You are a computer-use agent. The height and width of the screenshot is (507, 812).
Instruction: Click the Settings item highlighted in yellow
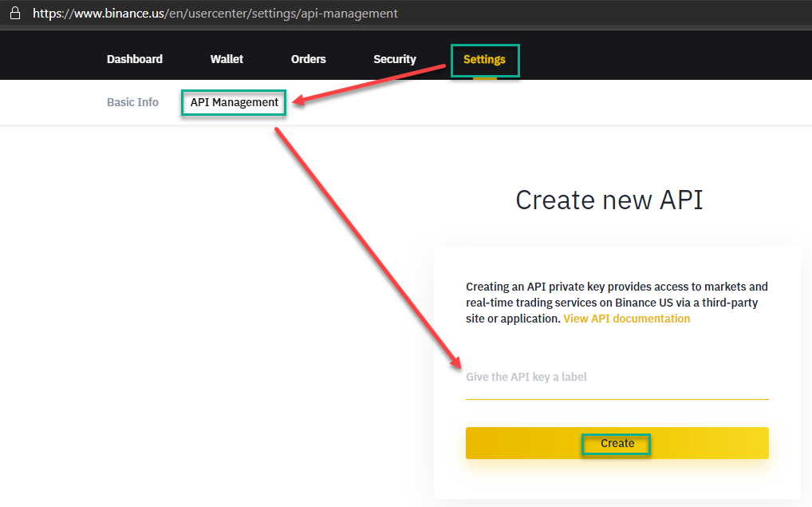[484, 59]
